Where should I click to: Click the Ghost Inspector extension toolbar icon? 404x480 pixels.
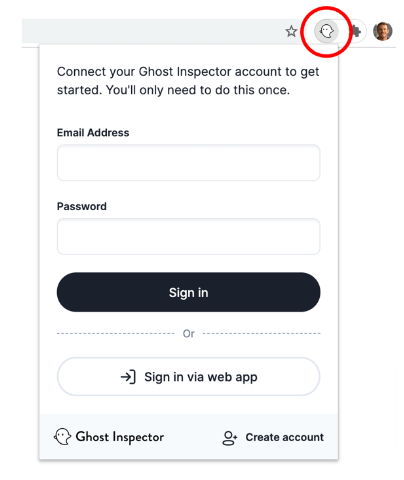click(326, 31)
